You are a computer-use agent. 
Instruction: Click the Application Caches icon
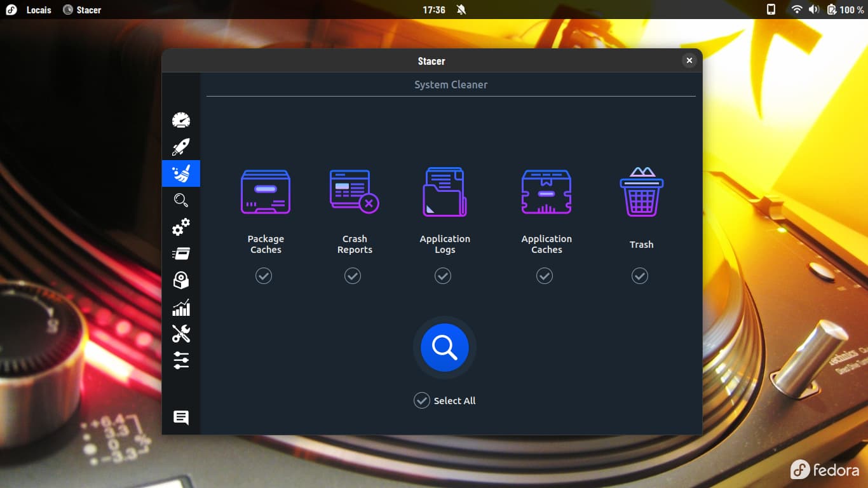(x=546, y=191)
